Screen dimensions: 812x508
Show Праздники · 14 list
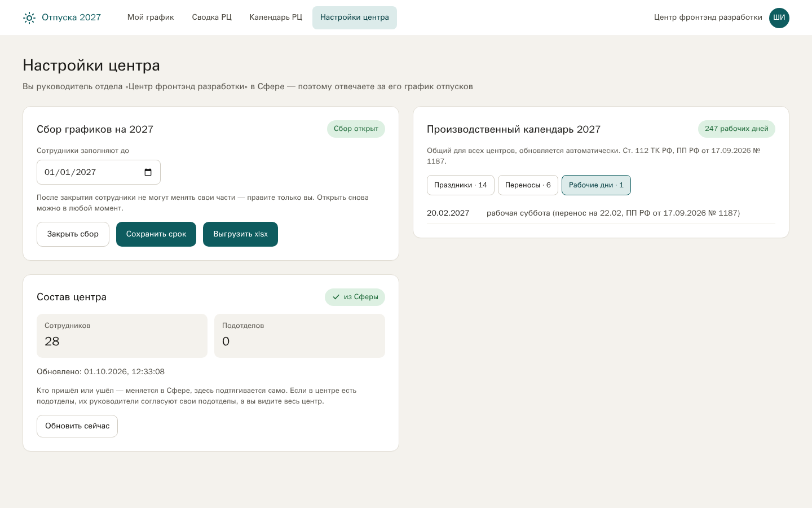tap(461, 185)
